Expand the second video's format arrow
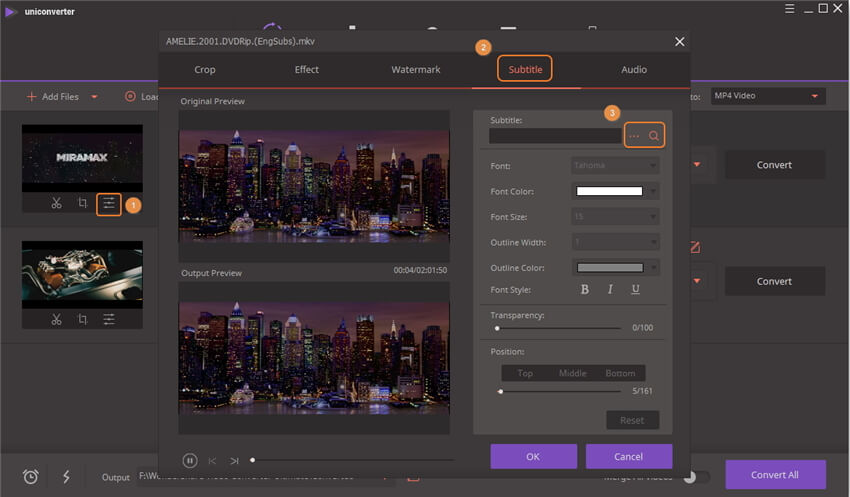The height and width of the screenshot is (497, 850). [697, 281]
